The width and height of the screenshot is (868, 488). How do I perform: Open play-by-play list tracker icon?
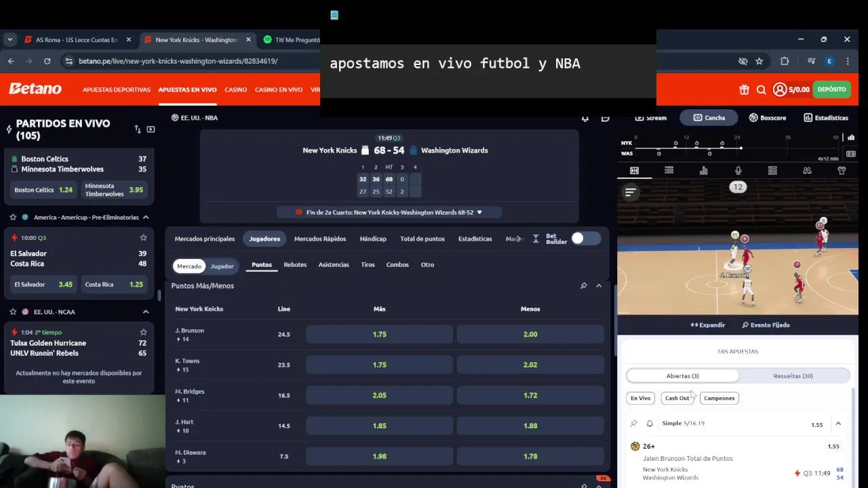pyautogui.click(x=669, y=170)
